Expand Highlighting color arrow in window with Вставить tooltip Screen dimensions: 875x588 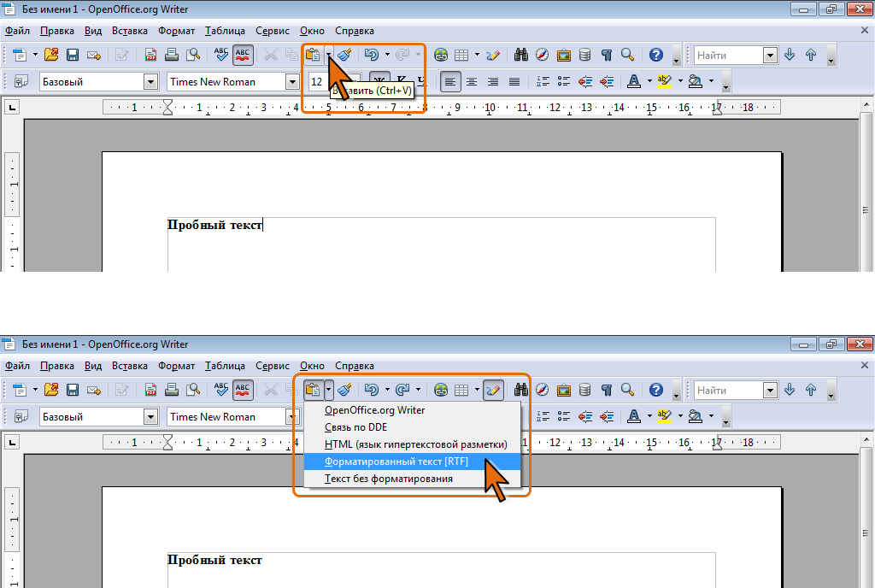point(680,81)
